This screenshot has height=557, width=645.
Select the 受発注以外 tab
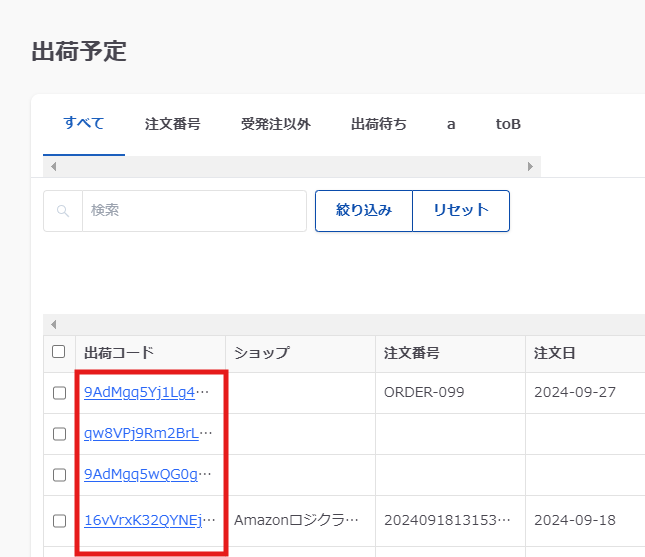tap(276, 124)
